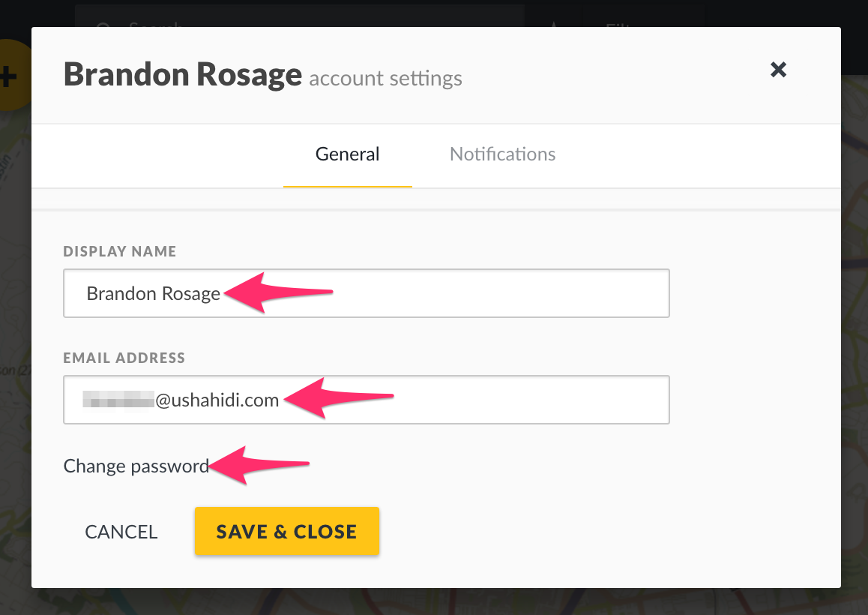Click the DISPLAY NAME field label

coord(120,251)
